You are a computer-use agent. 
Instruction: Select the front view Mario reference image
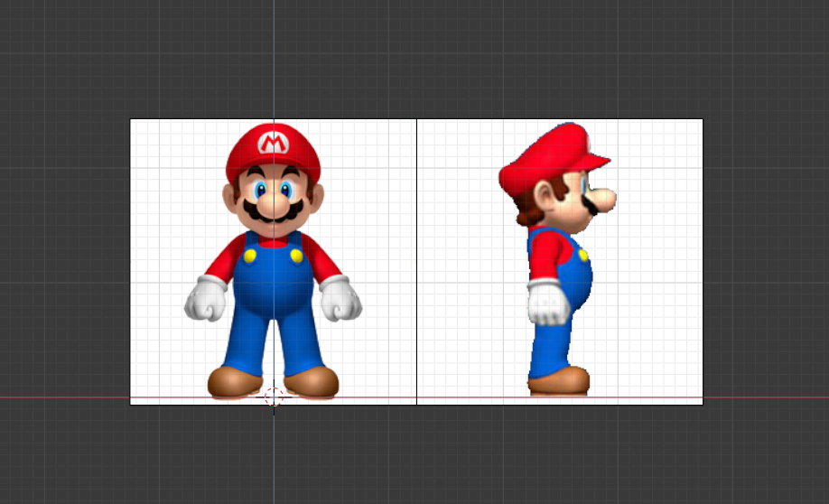[274, 262]
